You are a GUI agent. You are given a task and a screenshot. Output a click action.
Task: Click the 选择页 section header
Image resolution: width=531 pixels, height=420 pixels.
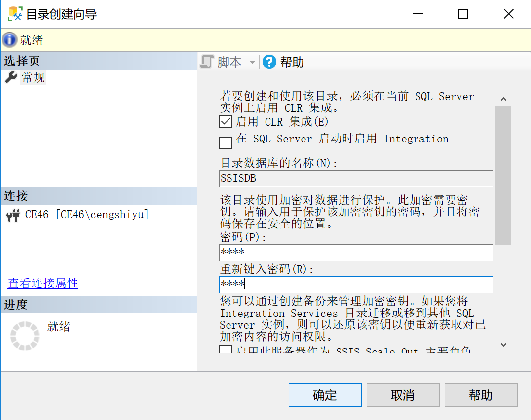point(99,61)
